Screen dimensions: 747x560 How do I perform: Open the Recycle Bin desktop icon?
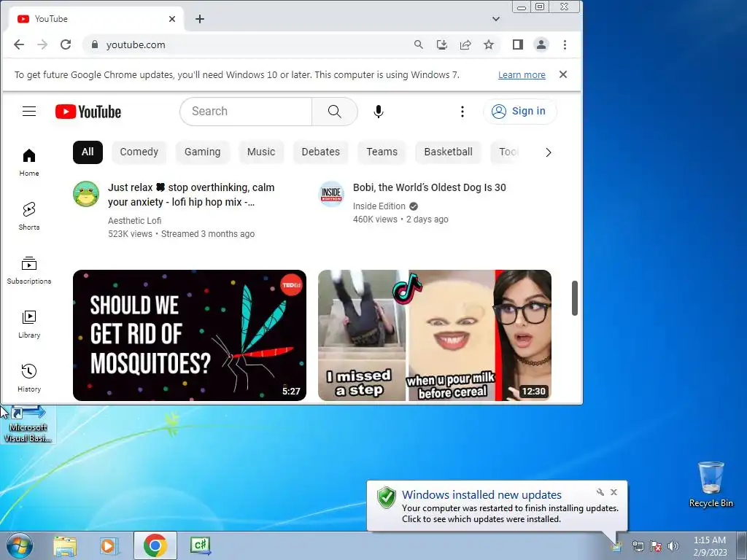click(x=711, y=484)
